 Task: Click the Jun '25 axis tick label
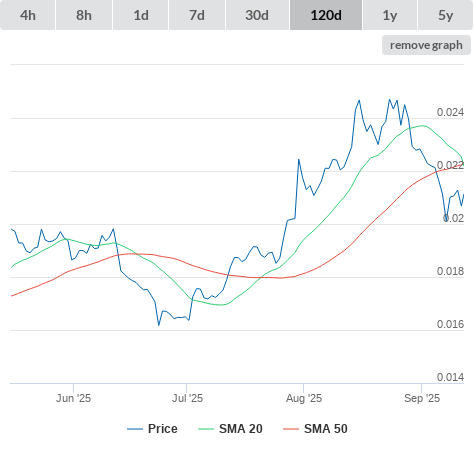coord(73,398)
